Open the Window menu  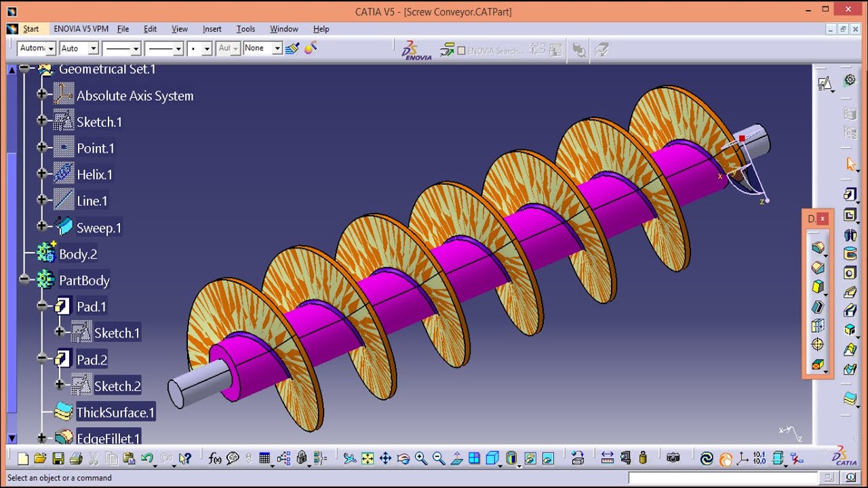point(284,29)
